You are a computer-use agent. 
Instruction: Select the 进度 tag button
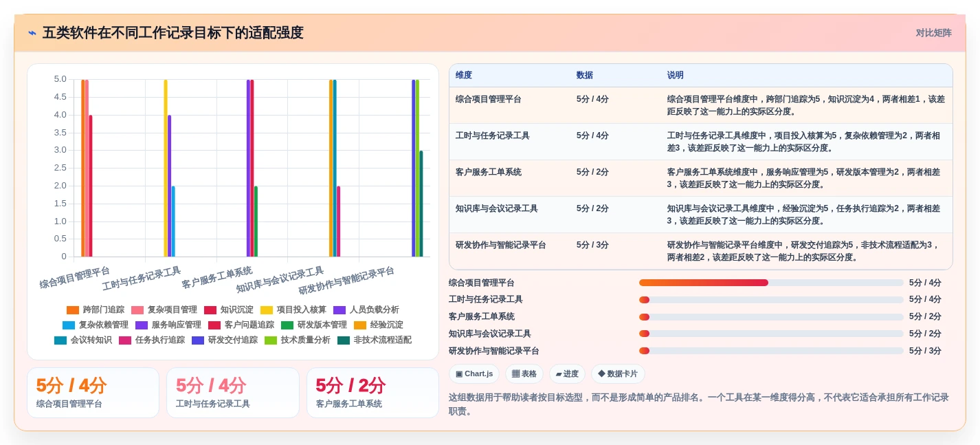click(567, 374)
